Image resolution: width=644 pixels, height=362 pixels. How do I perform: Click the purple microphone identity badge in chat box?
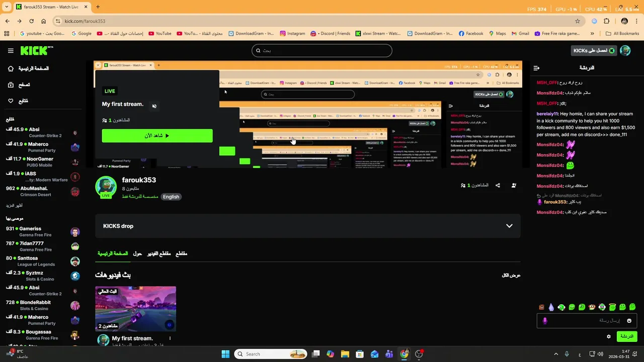(x=544, y=321)
